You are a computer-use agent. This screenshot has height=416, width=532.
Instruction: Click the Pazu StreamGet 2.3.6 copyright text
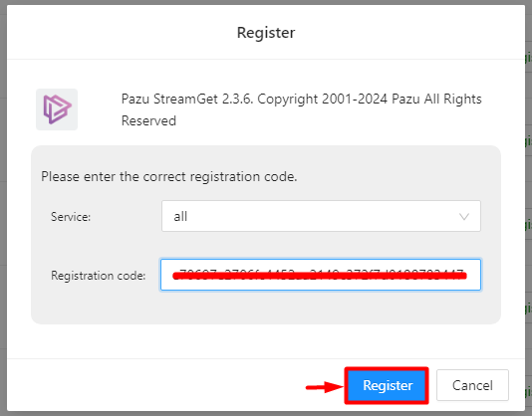(301, 109)
